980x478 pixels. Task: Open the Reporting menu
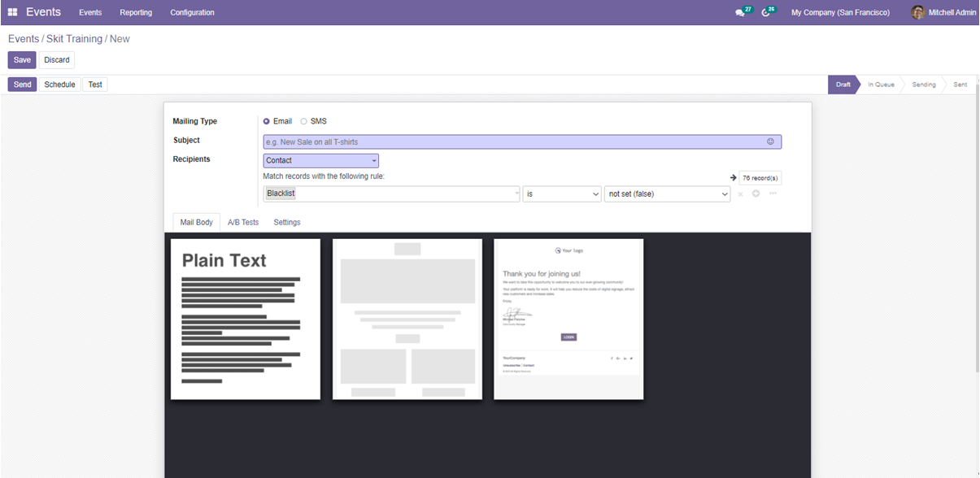136,12
